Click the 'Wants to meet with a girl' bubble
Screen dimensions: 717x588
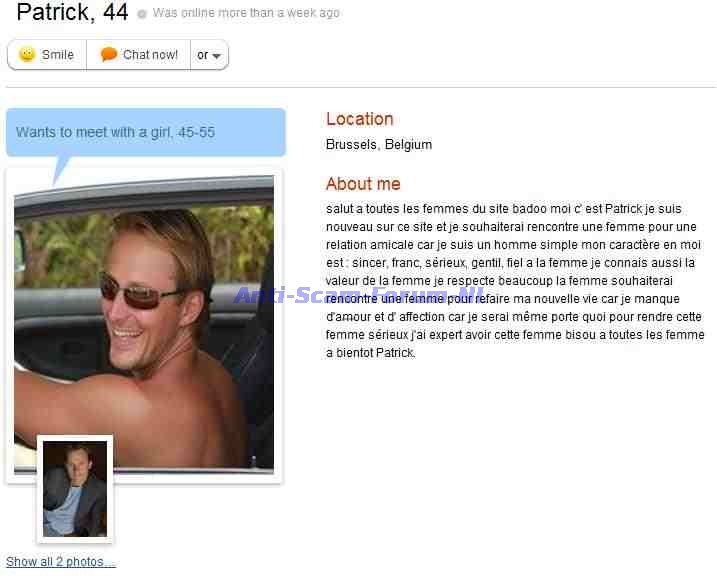point(146,132)
